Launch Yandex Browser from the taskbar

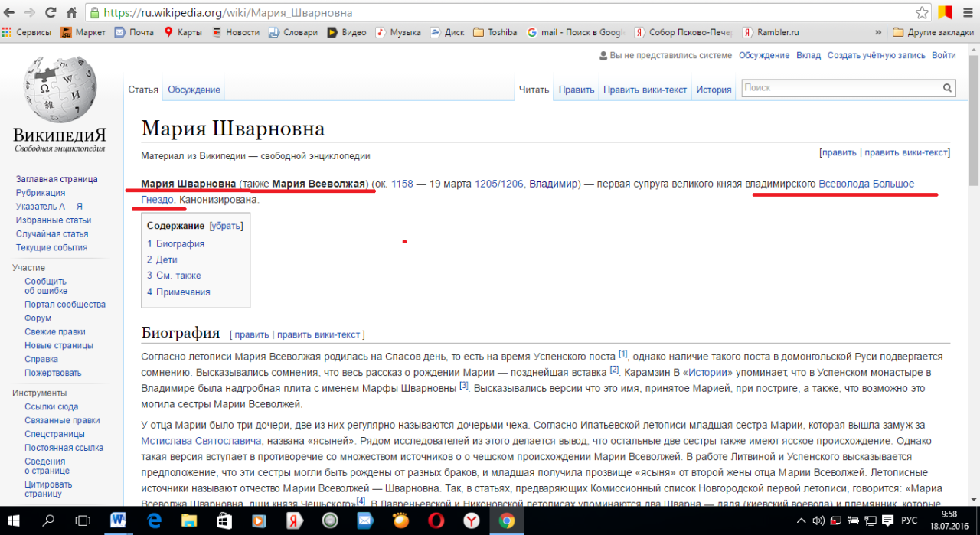coord(471,520)
